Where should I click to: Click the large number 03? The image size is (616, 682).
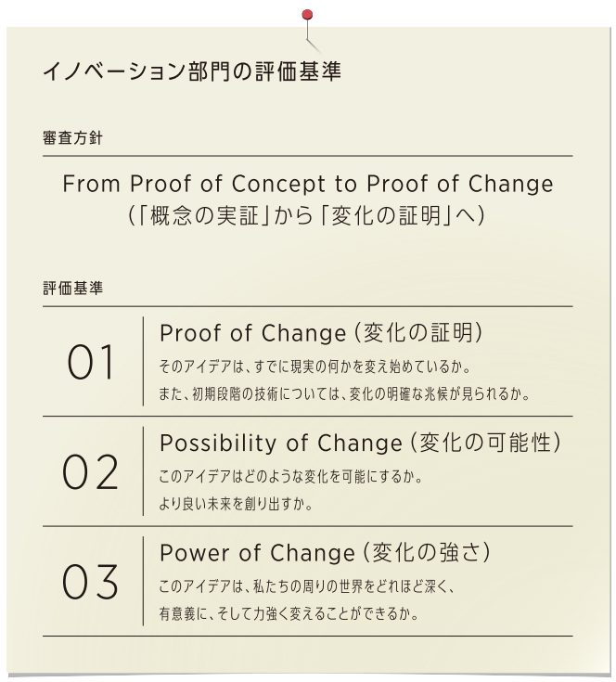coord(90,582)
